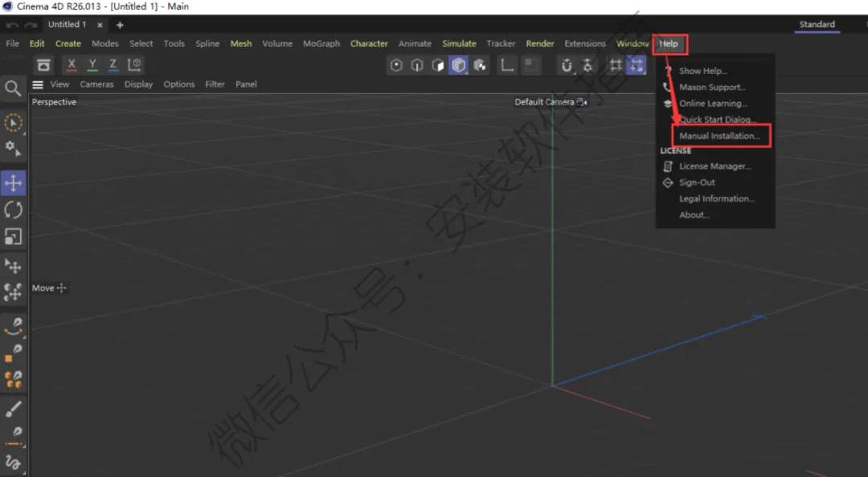Switch to Polygons mode
The height and width of the screenshot is (477, 868).
[438, 65]
